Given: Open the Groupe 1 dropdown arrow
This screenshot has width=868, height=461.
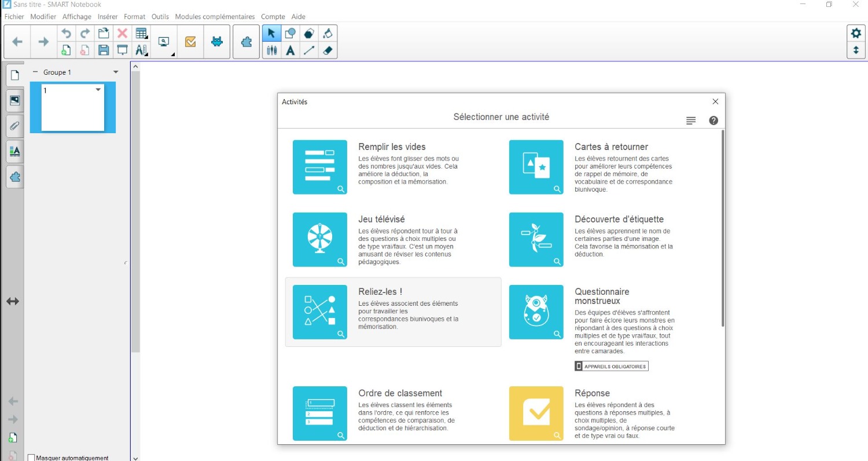Looking at the screenshot, I should tap(116, 72).
